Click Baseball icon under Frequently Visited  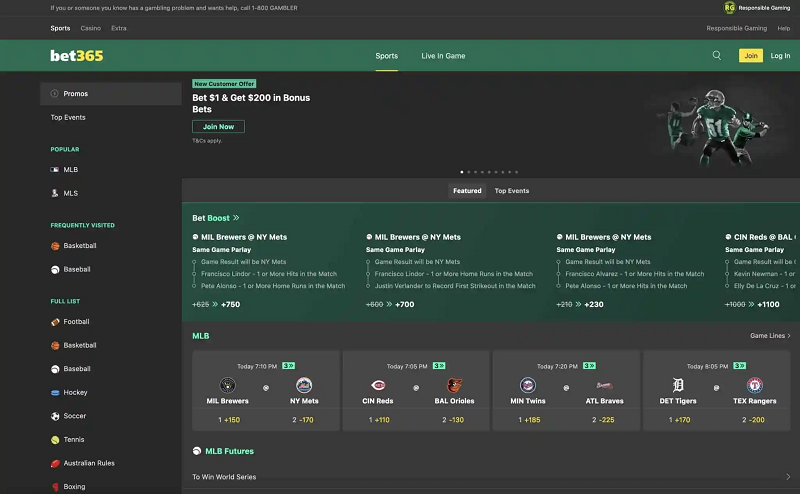pyautogui.click(x=55, y=269)
